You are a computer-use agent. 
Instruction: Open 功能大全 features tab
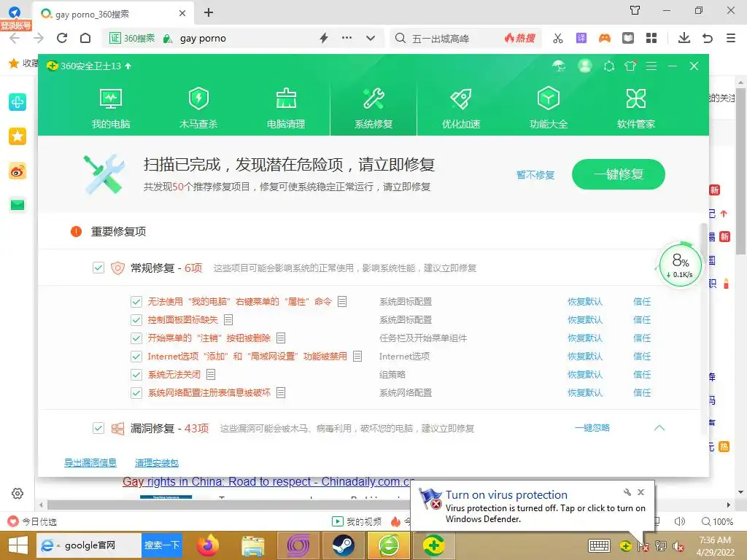(549, 108)
